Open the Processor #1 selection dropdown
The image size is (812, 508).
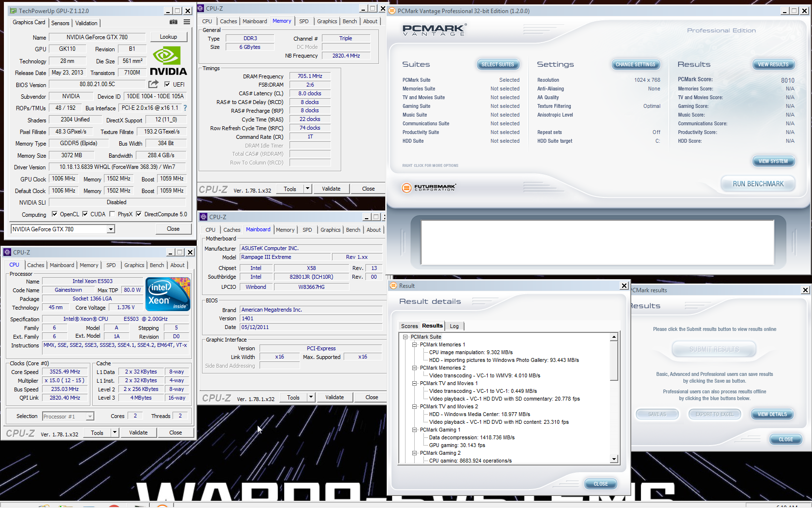click(x=90, y=416)
